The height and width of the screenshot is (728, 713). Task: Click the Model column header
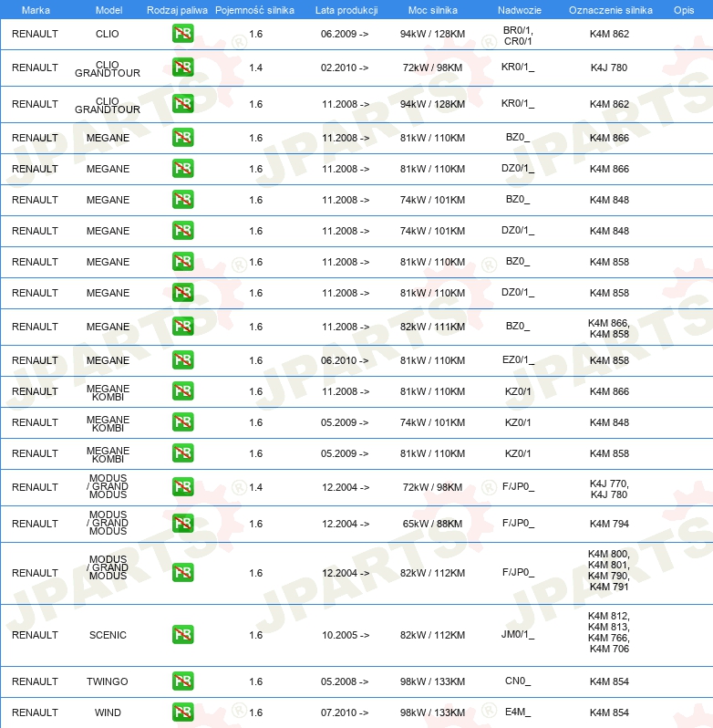click(x=108, y=10)
